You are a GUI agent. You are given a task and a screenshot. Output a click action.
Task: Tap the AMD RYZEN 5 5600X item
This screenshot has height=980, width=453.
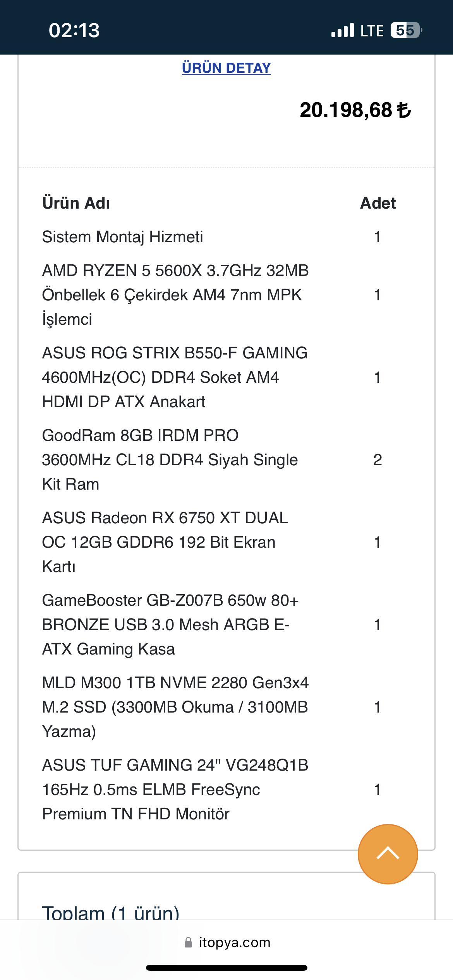(175, 295)
